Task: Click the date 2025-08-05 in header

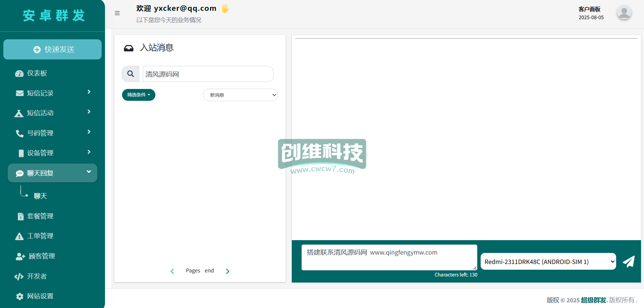Action: tap(591, 17)
